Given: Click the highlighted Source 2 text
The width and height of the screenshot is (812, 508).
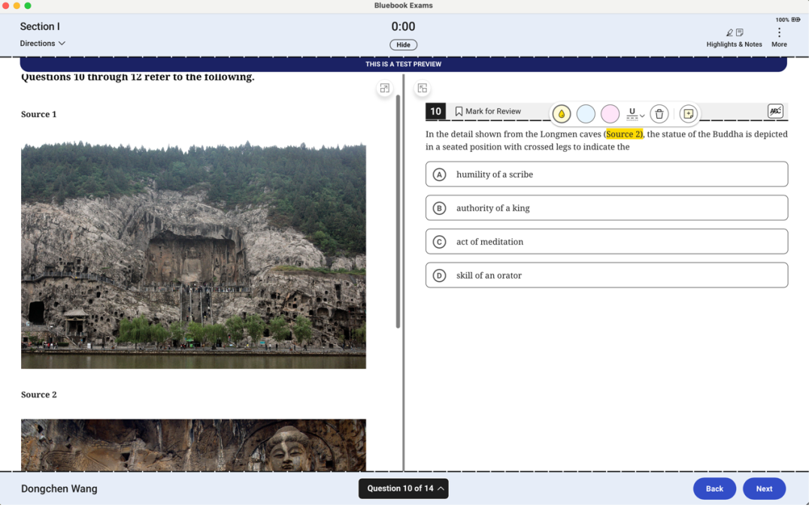Looking at the screenshot, I should 624,134.
